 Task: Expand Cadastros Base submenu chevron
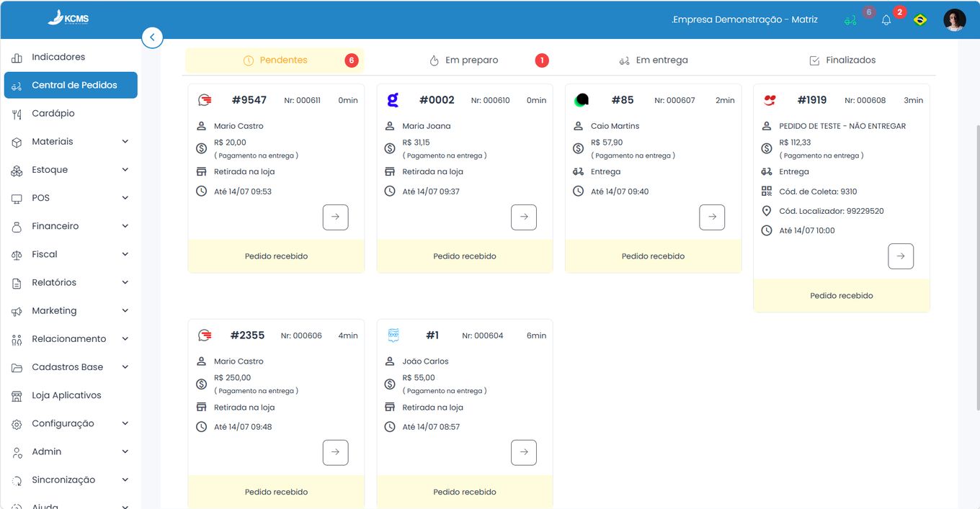tap(125, 367)
